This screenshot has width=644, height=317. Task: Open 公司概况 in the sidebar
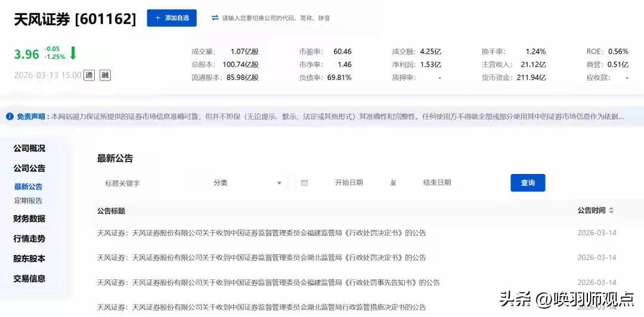coord(29,148)
